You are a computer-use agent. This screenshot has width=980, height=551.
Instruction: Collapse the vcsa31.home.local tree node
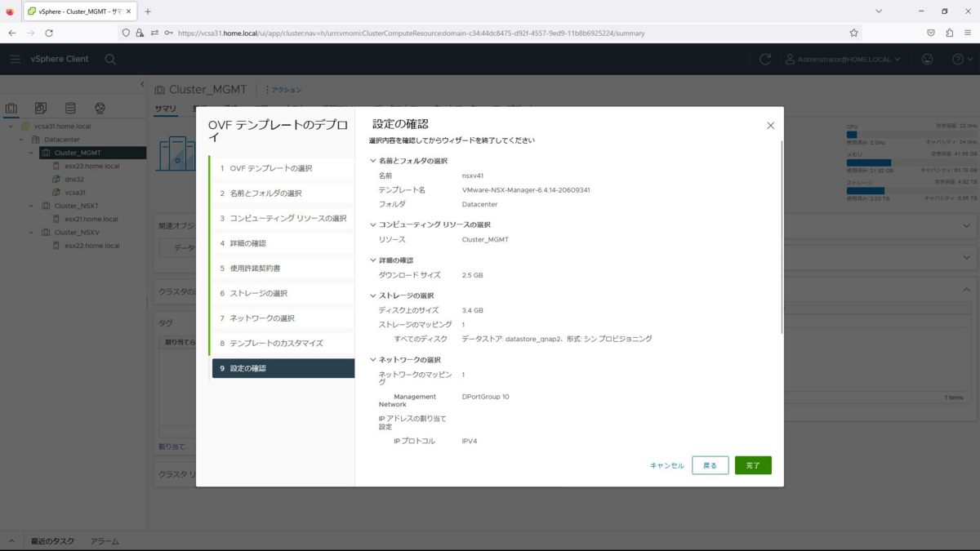point(11,127)
